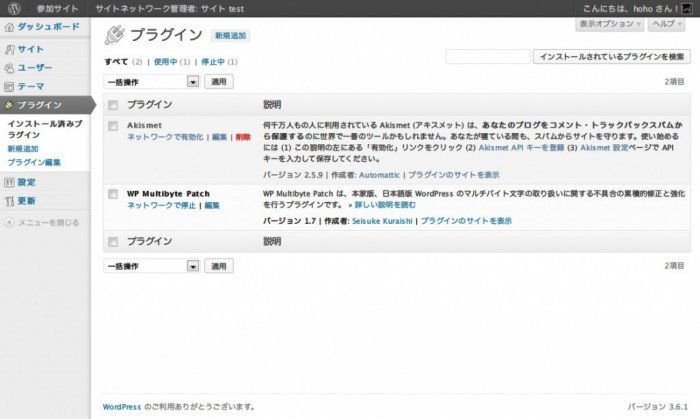
Task: Open the ダッシュボード dashboard icon
Action: pyautogui.click(x=9, y=29)
